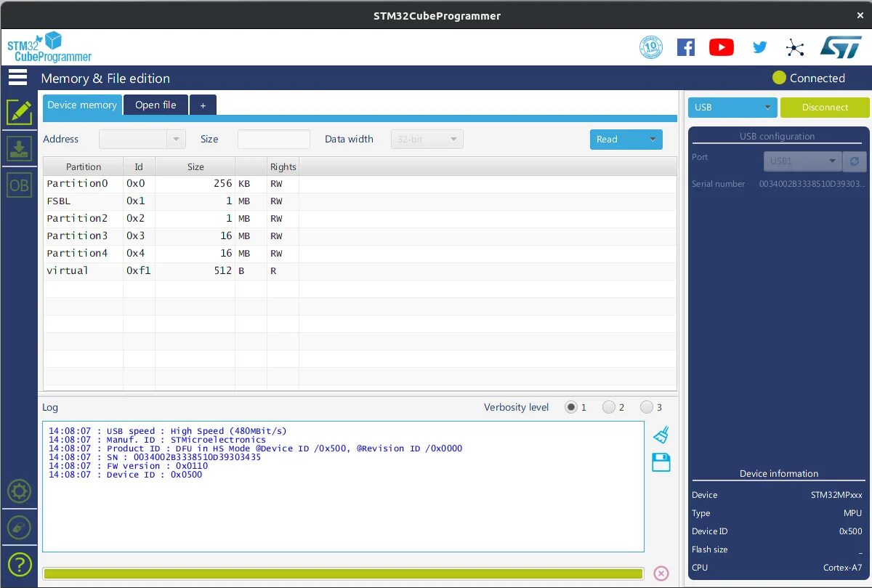The width and height of the screenshot is (872, 588).
Task: Open the help question mark icon
Action: click(x=19, y=564)
